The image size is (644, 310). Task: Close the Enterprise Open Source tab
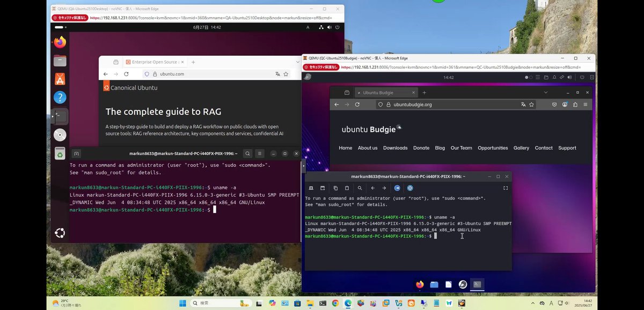(x=183, y=62)
